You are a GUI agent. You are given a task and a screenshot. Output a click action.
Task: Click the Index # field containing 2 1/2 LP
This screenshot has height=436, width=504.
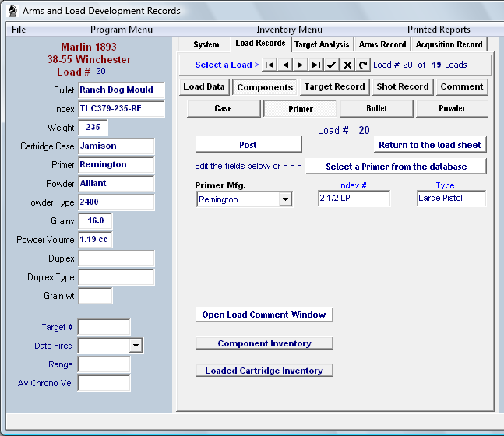click(354, 199)
